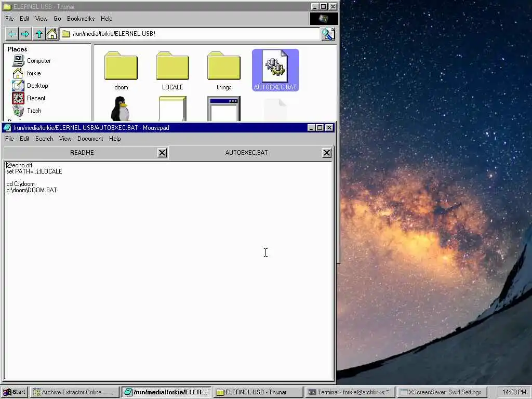Viewport: 532px width, 399px height.
Task: Click the Thunar title bar folder icon
Action: (7, 6)
